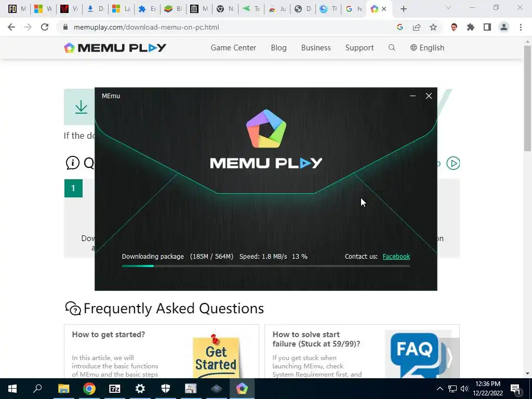Open Windows taskbar search
This screenshot has width=532, height=399.
37,389
